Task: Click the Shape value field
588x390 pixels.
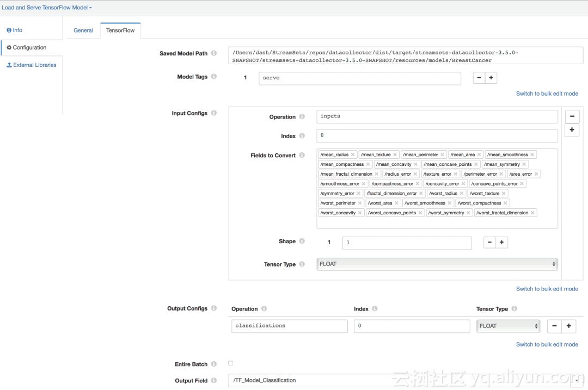Action: pos(407,243)
